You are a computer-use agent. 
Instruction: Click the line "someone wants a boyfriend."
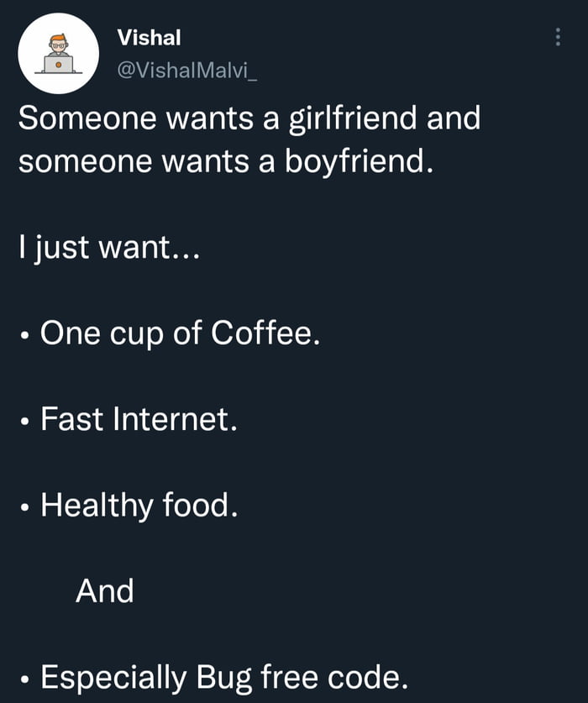pyautogui.click(x=226, y=160)
